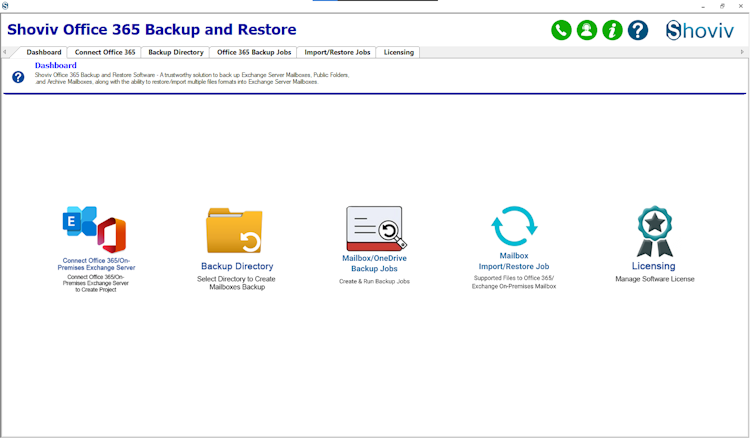
Task: Open the Import/Restore Jobs tab
Action: [337, 52]
